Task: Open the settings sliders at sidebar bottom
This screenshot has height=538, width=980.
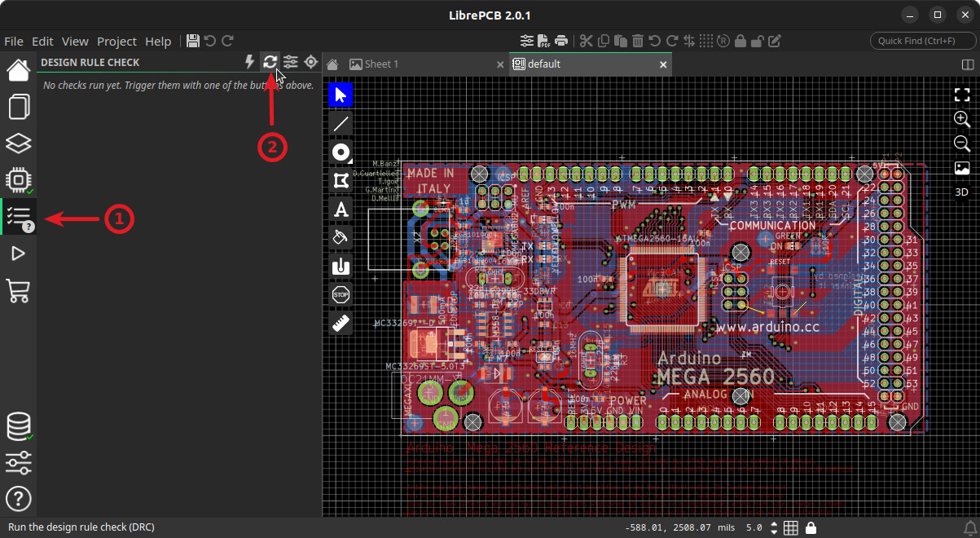Action: [x=18, y=462]
